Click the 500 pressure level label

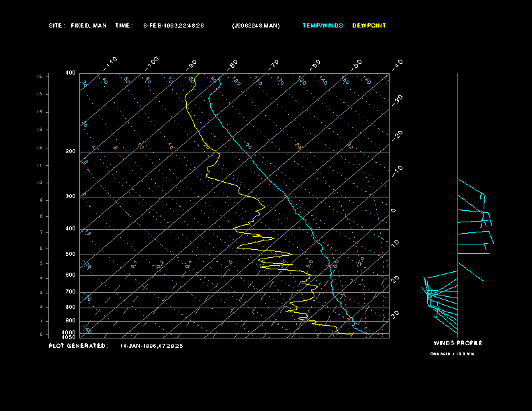(71, 255)
